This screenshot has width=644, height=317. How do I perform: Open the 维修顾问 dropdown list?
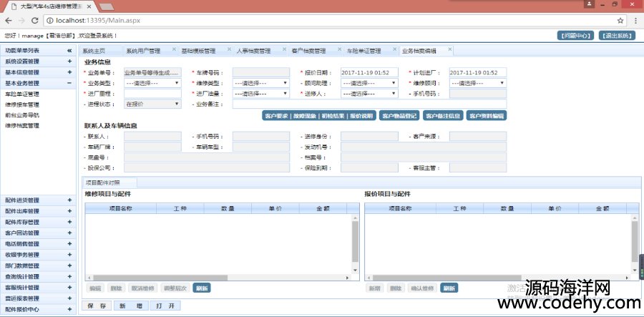pos(477,83)
